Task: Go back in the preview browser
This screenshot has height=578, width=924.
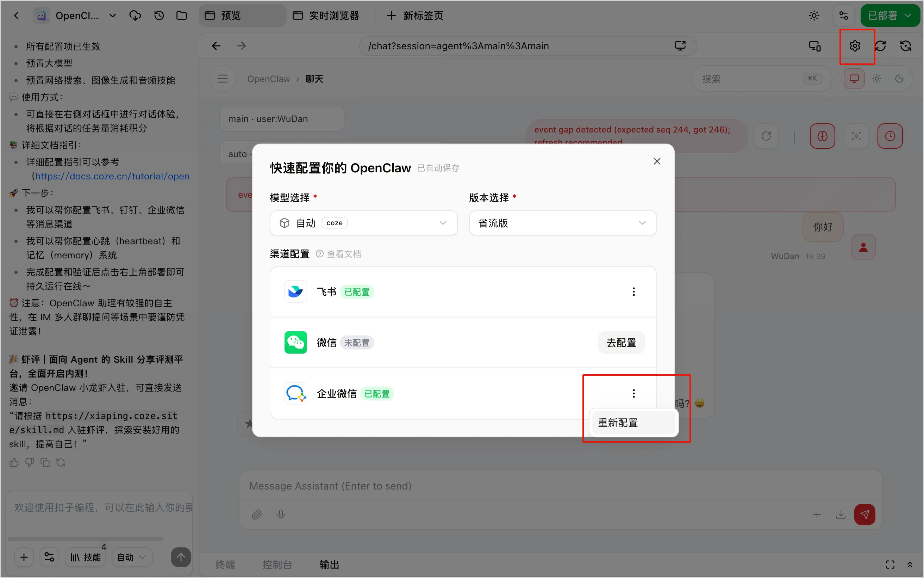Action: click(x=216, y=46)
